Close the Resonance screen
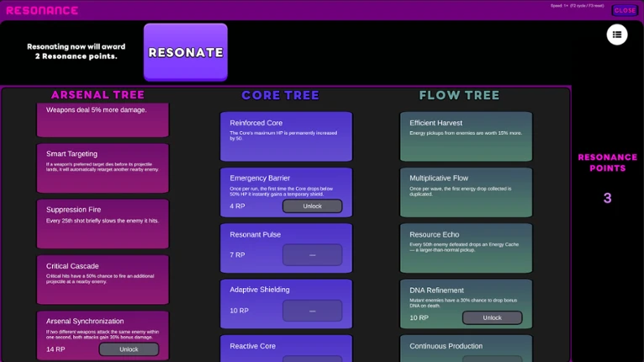The height and width of the screenshot is (362, 644). [x=625, y=10]
